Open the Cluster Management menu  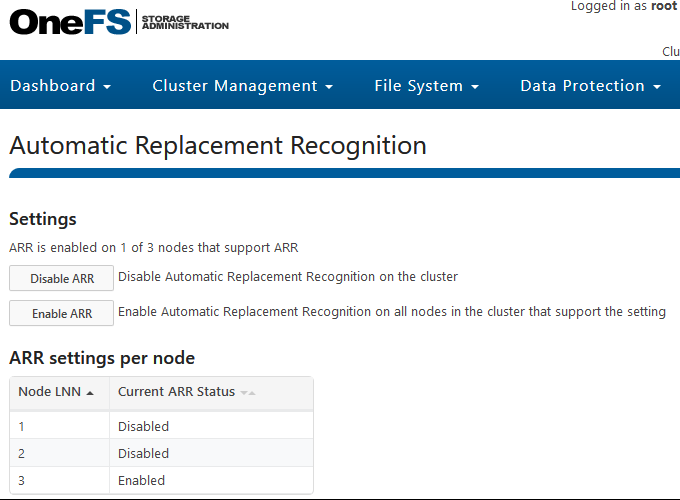point(242,85)
